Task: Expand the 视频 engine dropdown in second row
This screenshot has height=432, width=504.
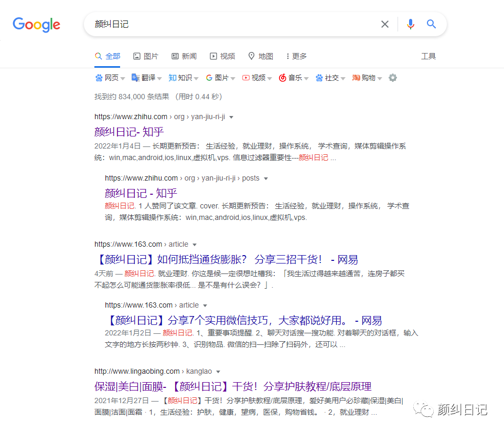Action: coord(270,79)
